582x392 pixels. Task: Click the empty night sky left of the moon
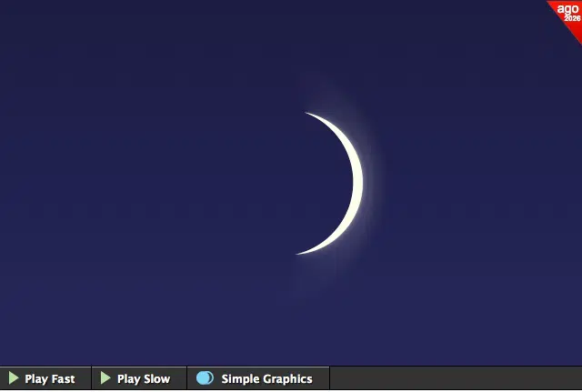[136, 182]
